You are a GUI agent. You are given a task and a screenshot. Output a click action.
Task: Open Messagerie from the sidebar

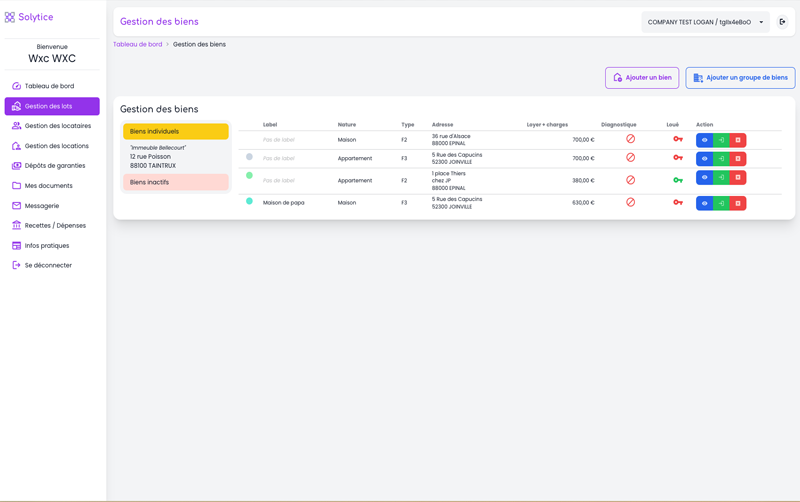(x=41, y=206)
